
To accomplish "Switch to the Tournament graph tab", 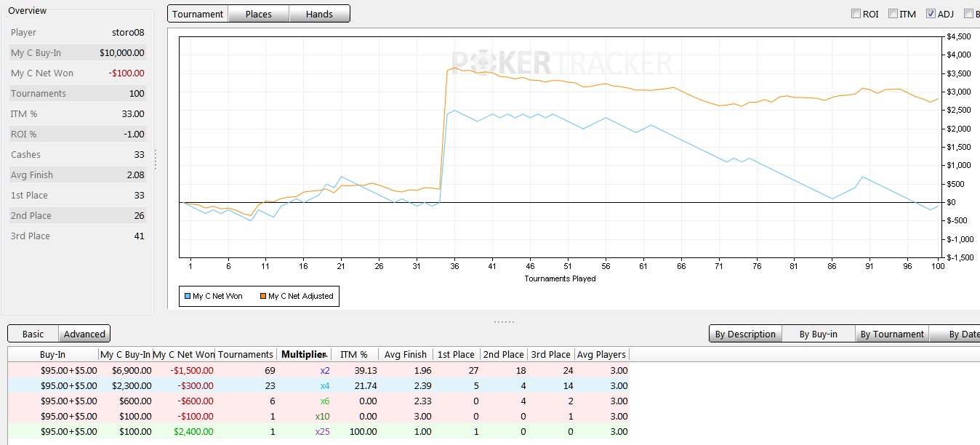I will pyautogui.click(x=198, y=14).
